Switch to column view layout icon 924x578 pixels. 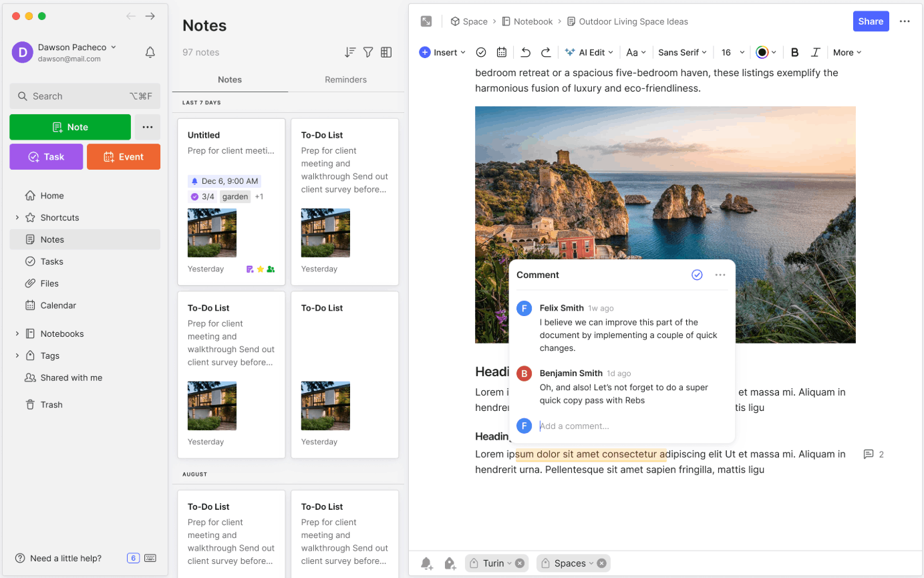point(386,51)
